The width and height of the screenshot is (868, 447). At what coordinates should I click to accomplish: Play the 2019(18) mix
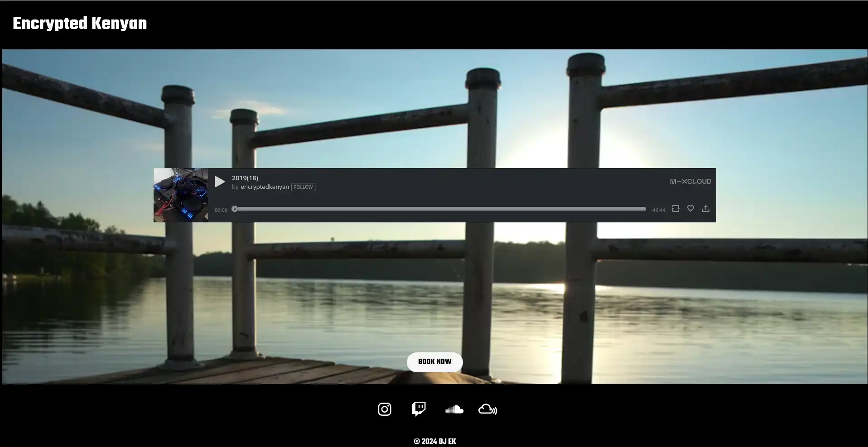[x=219, y=182]
